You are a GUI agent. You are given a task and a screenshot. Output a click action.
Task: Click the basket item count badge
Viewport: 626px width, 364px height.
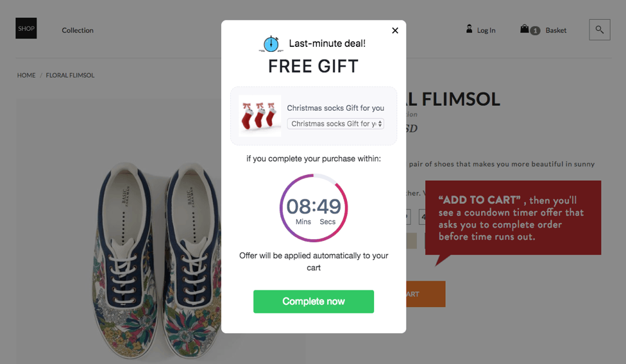tap(535, 30)
